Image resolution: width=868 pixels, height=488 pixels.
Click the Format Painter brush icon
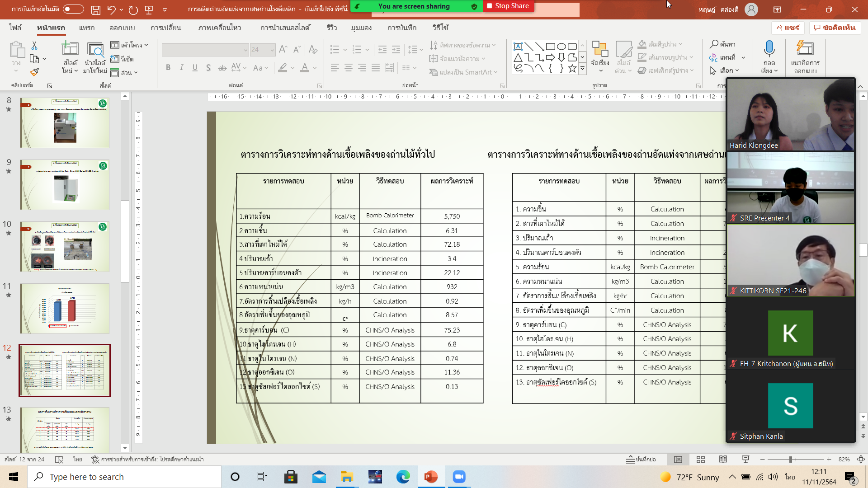[x=34, y=72]
